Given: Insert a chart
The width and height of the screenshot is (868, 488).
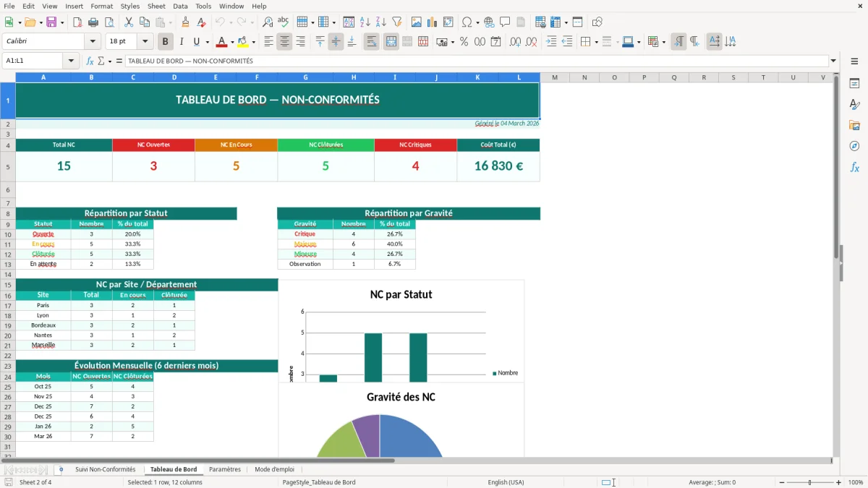Looking at the screenshot, I should (433, 22).
